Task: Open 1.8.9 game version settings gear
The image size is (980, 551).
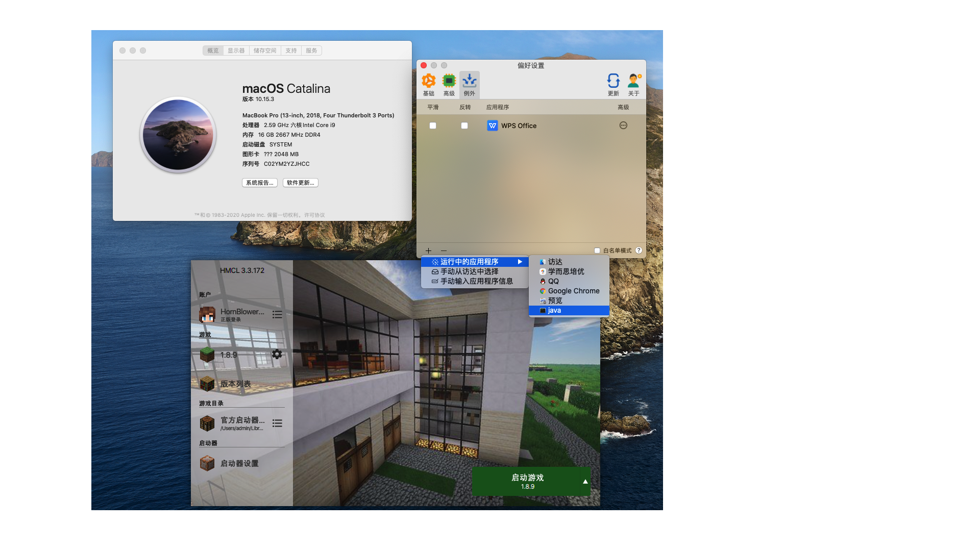Action: tap(277, 354)
